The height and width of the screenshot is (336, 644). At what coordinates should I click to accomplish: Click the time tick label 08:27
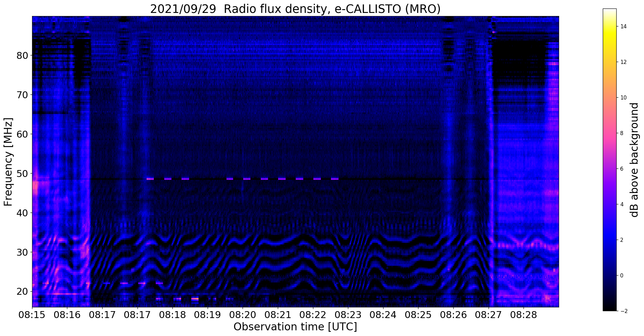(x=488, y=315)
